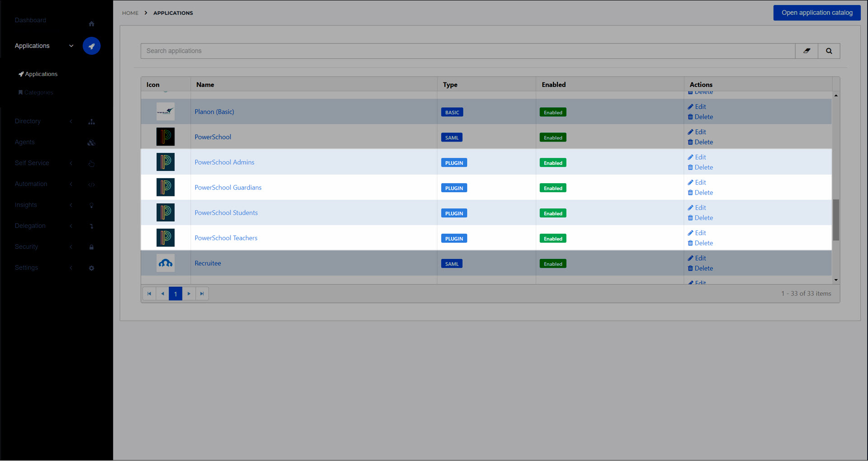Open the Categories submenu item

click(x=36, y=92)
